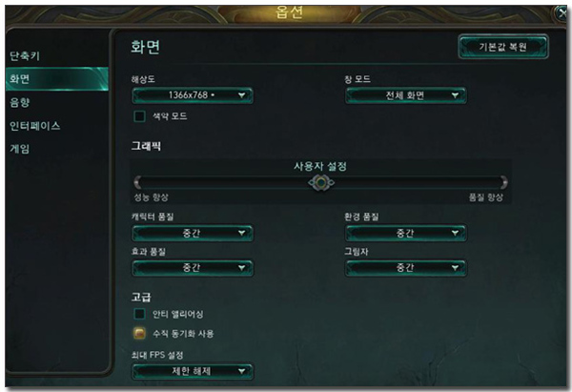Screen dimensions: 572x392
Task: Open the 효과 품질 dropdown
Action: (193, 268)
